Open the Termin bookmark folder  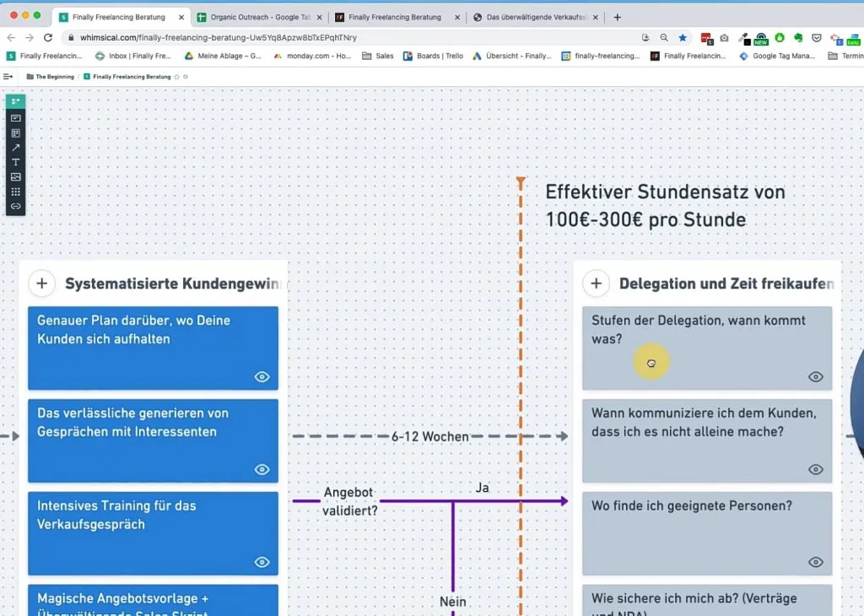tap(845, 56)
